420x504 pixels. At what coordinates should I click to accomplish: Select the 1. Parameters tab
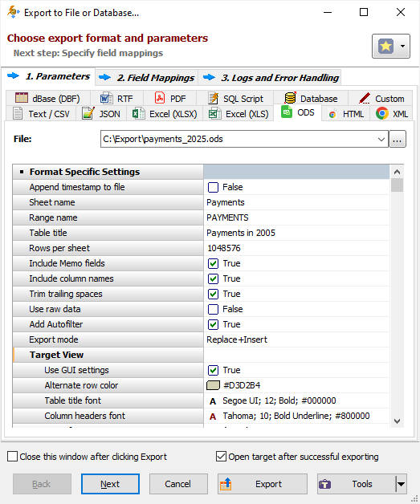[48, 76]
